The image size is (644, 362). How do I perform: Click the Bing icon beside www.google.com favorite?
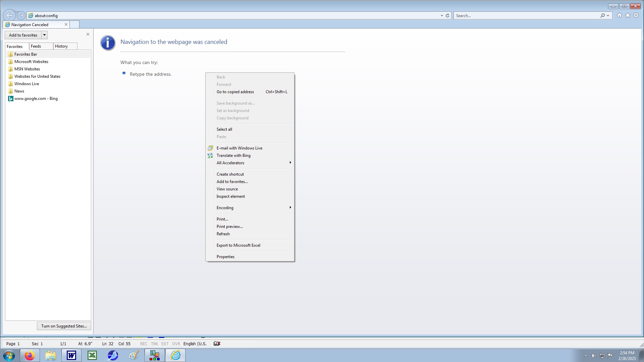11,99
